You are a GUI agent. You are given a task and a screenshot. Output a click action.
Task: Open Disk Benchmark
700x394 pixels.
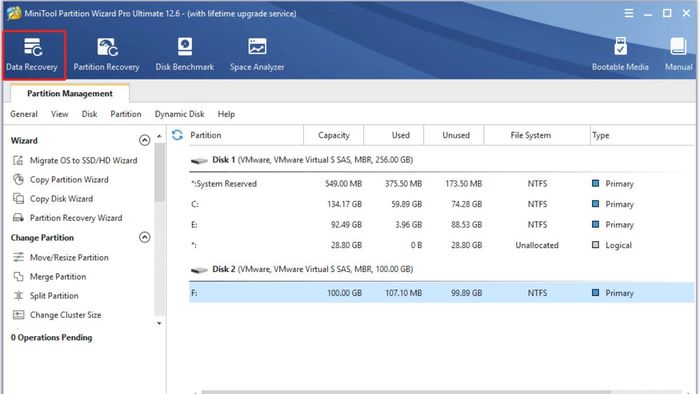pyautogui.click(x=184, y=55)
